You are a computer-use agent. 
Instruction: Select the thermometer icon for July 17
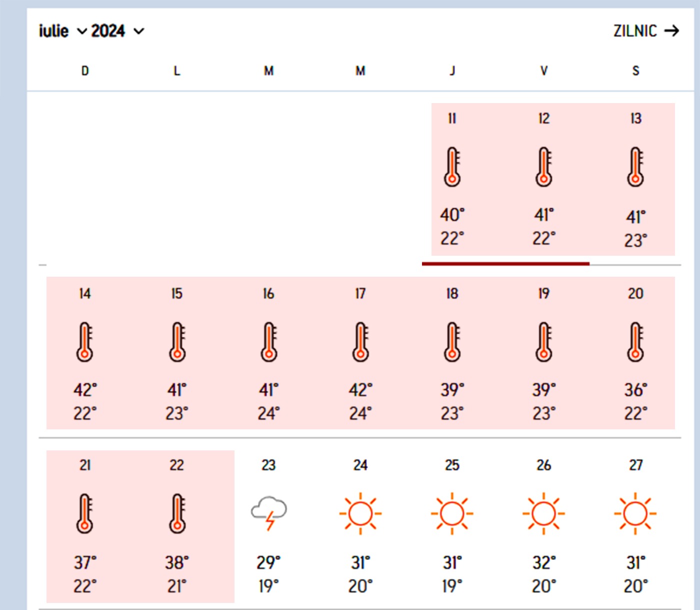point(359,341)
